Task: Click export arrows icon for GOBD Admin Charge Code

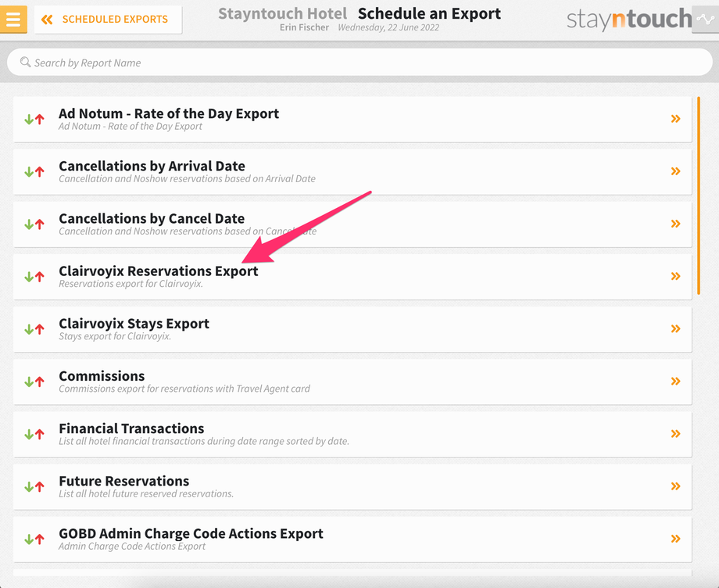Action: (34, 540)
